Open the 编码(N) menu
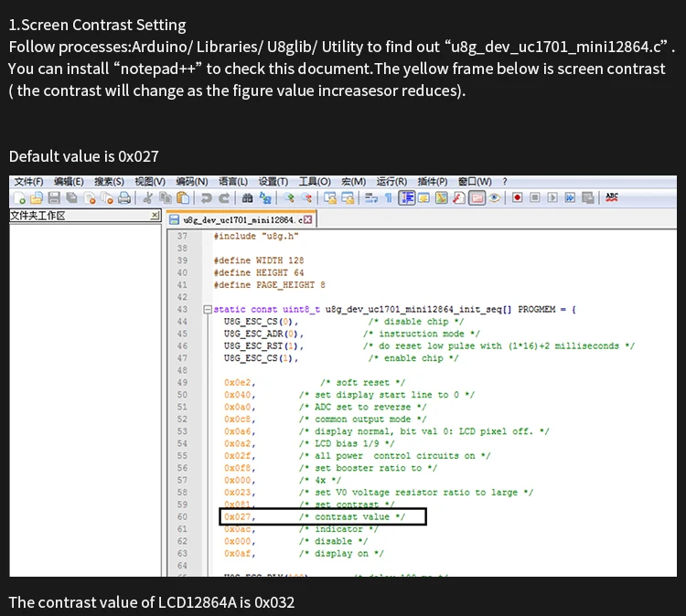 [x=192, y=182]
